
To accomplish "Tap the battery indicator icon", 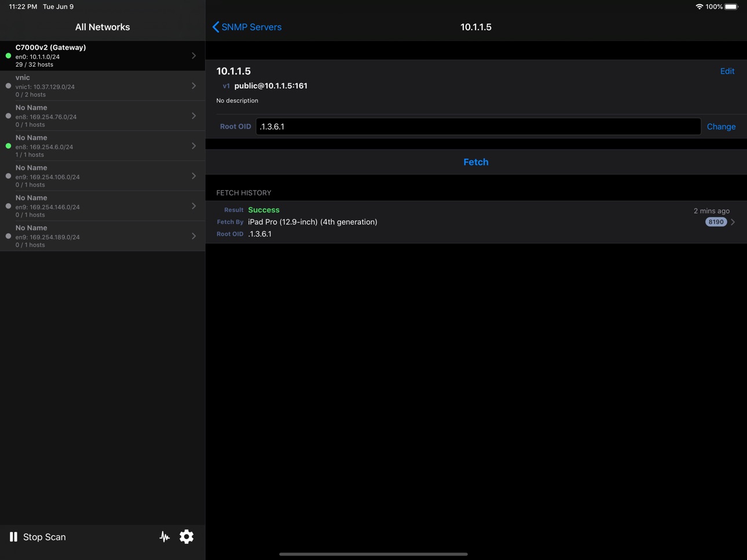I will point(731,7).
